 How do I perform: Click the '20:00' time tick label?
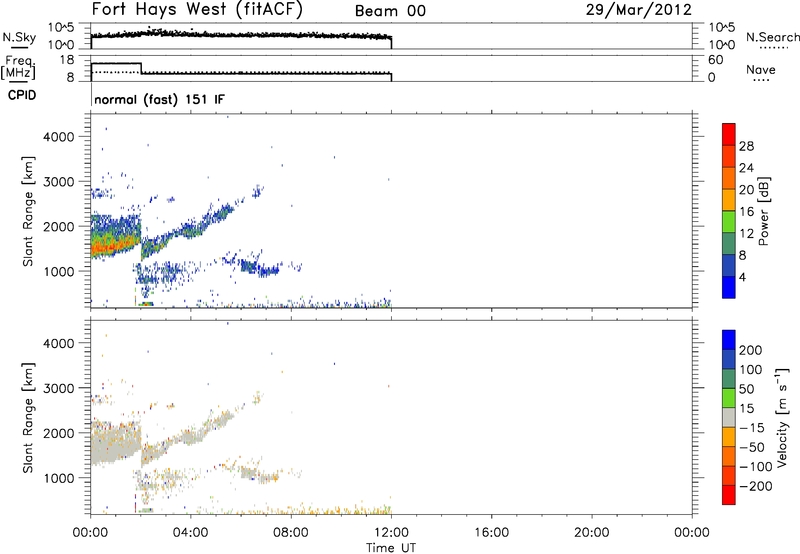click(x=592, y=533)
